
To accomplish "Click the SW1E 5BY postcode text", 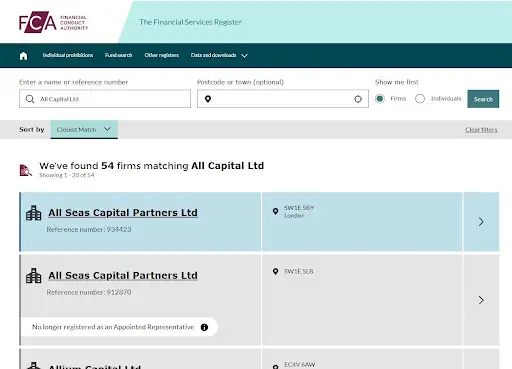I will pos(299,208).
